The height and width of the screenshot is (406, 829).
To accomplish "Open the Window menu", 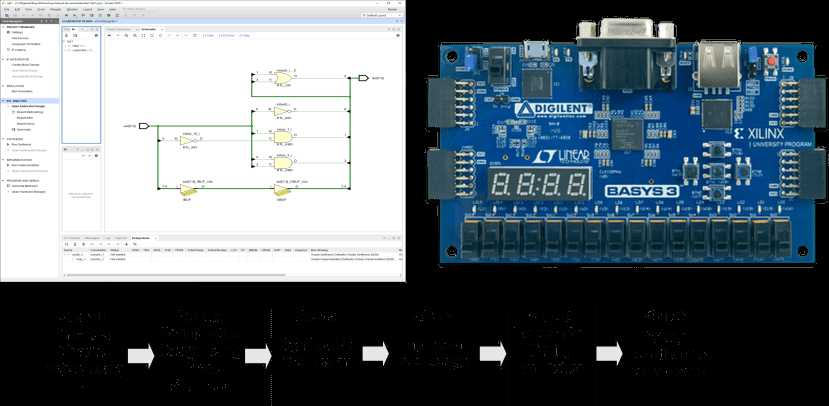I will [x=72, y=10].
